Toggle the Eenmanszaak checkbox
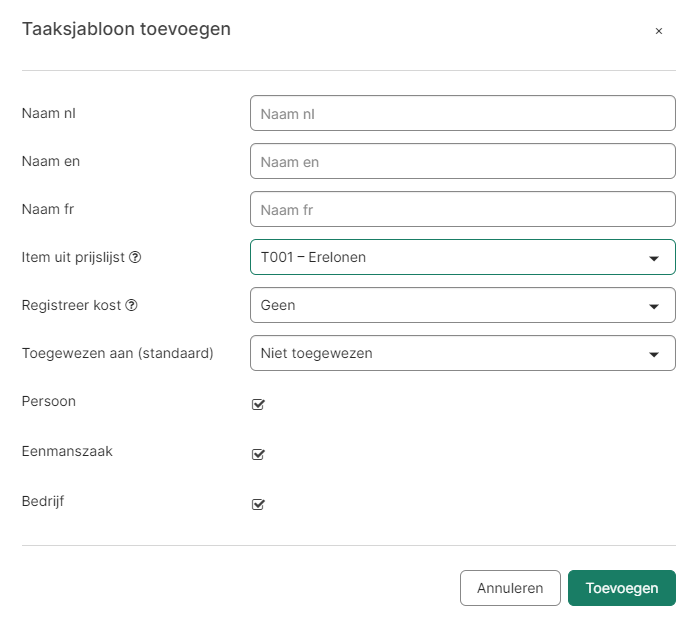 pyautogui.click(x=258, y=454)
